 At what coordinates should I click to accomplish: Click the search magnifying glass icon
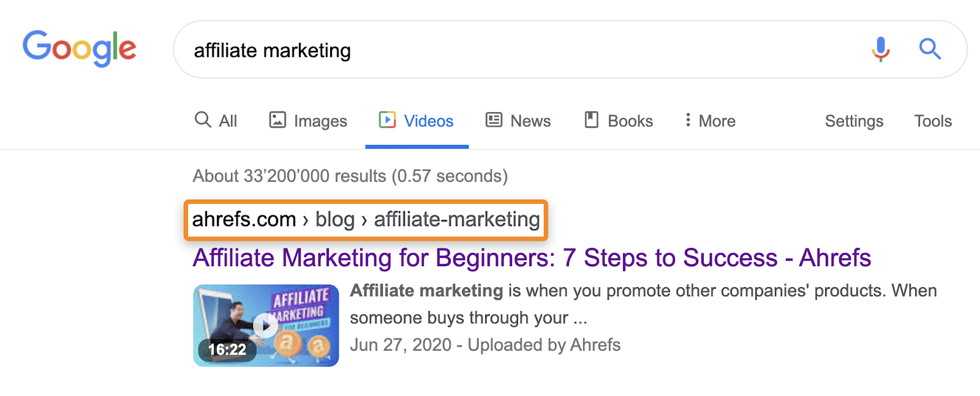click(x=930, y=49)
